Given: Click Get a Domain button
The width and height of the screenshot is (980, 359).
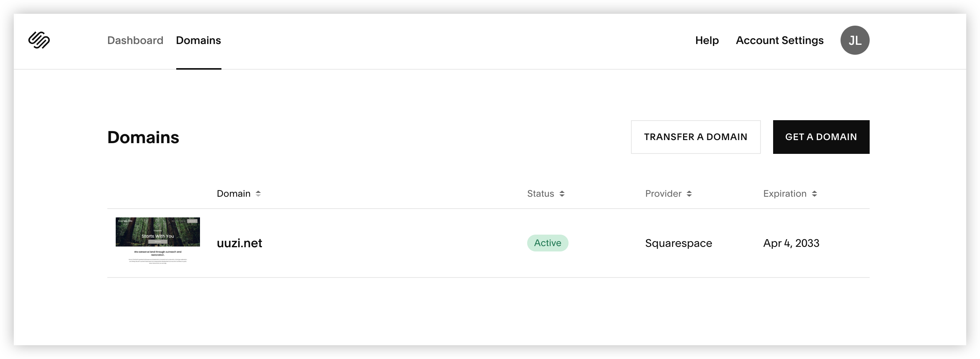Looking at the screenshot, I should point(821,137).
